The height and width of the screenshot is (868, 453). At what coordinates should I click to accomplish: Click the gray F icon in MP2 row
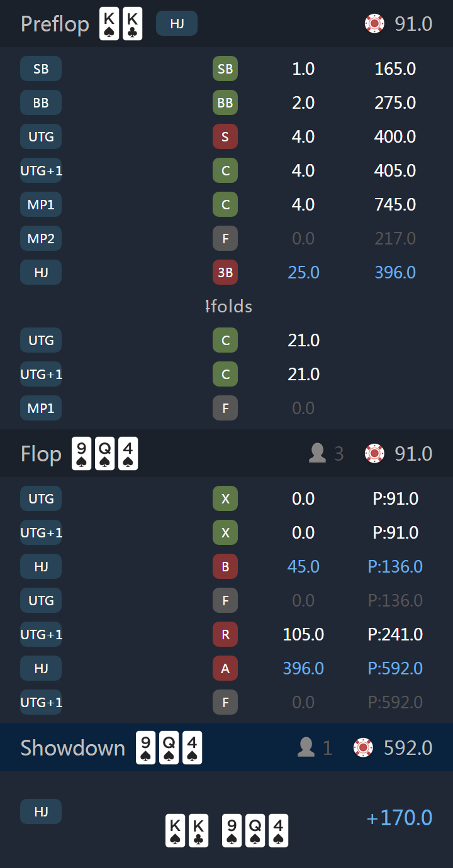point(225,238)
